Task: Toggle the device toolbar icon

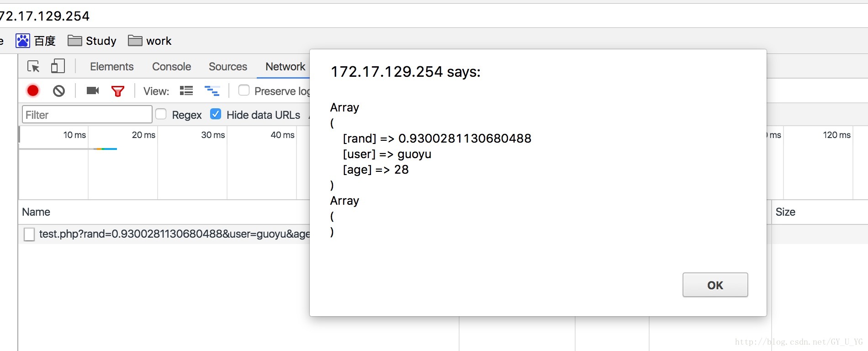Action: point(58,66)
